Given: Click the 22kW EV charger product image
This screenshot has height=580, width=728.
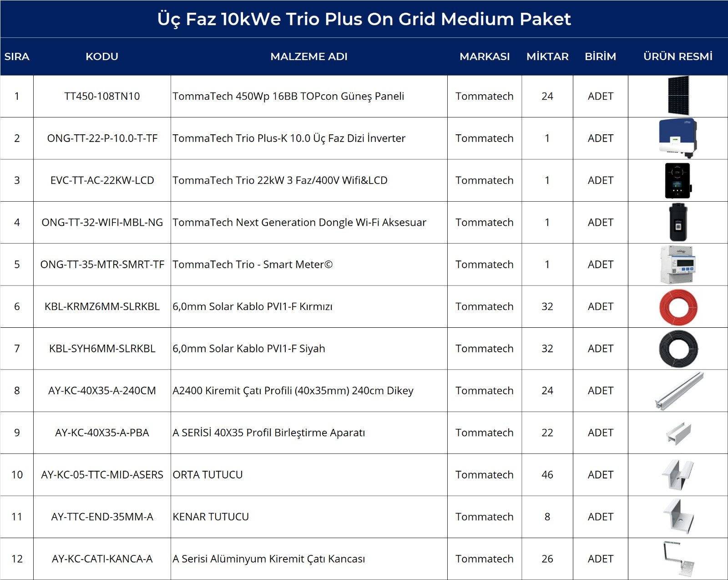Looking at the screenshot, I should coord(678,180).
